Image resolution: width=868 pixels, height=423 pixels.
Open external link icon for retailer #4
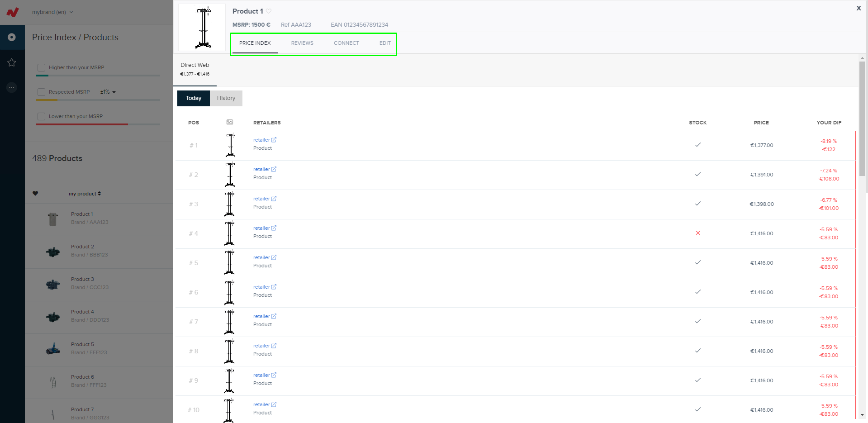click(x=274, y=228)
